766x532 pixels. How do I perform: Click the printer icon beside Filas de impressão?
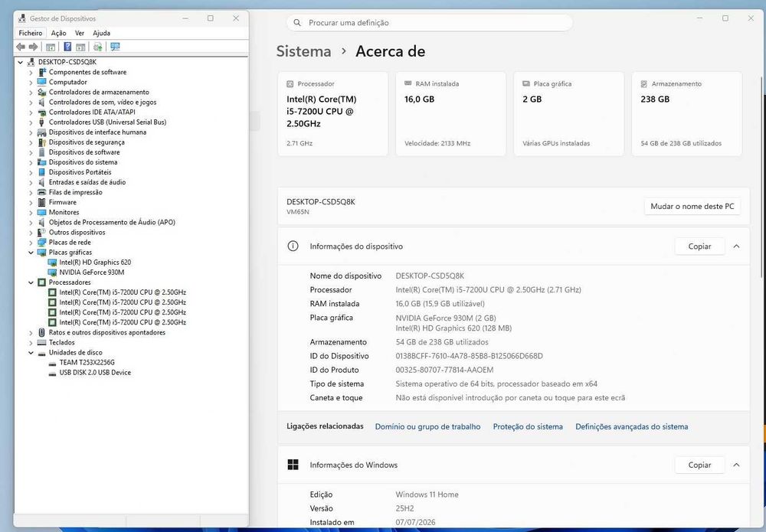(42, 192)
